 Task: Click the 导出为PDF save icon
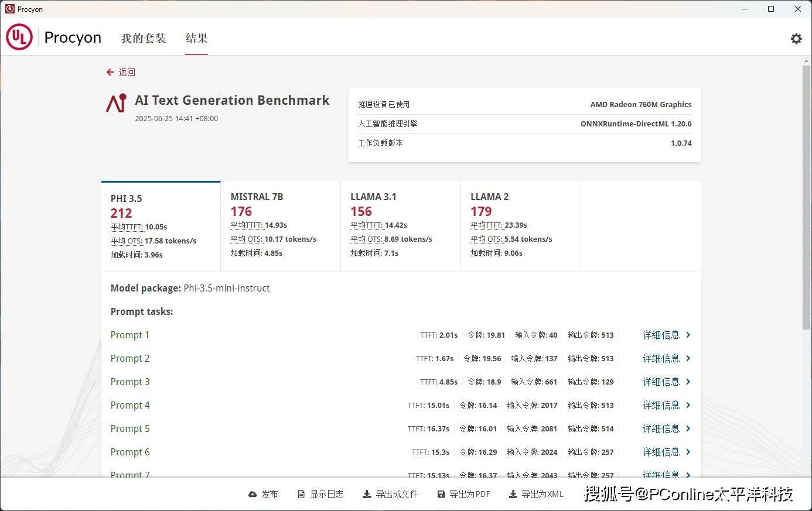coord(441,494)
